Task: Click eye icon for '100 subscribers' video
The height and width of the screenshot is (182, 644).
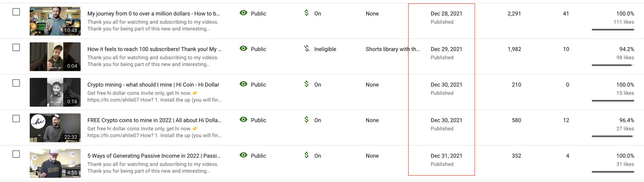Action: [x=243, y=48]
